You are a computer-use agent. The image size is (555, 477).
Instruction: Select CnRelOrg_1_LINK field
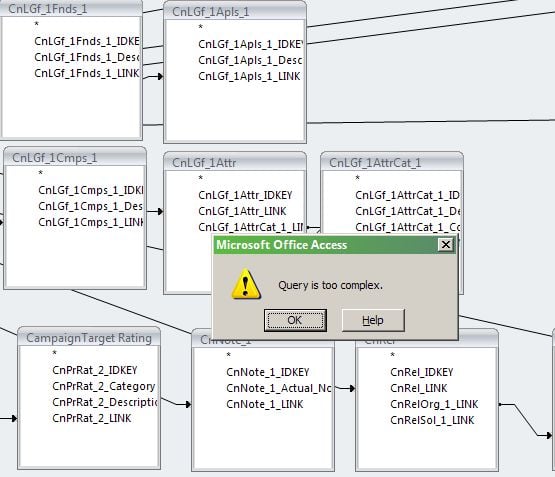click(x=434, y=404)
